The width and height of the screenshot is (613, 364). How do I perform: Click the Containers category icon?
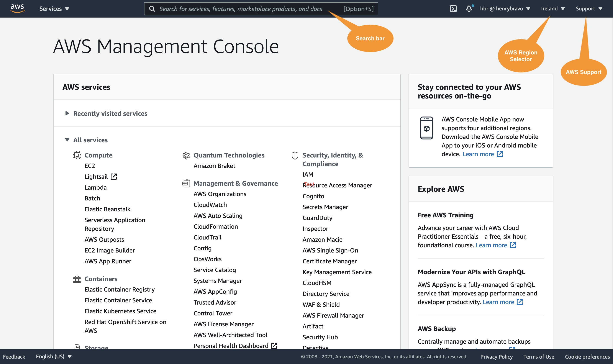(77, 279)
